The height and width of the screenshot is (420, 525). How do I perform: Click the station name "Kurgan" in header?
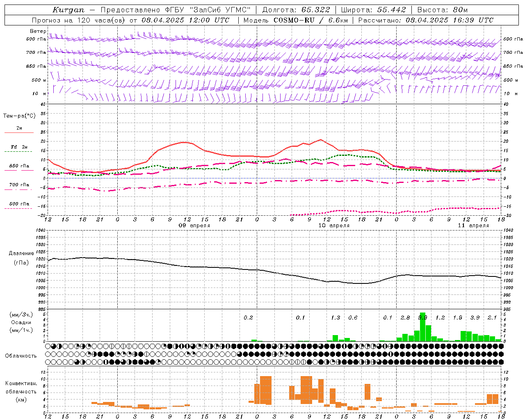coord(68,10)
